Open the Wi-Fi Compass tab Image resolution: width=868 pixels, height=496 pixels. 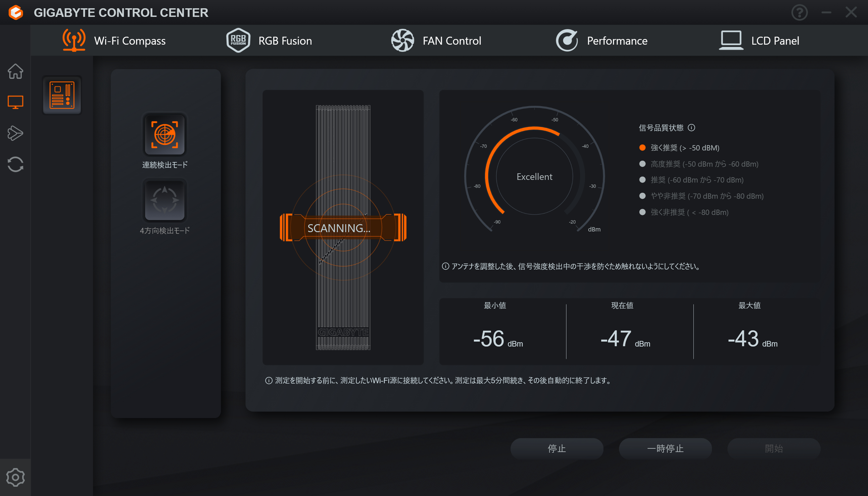(114, 41)
